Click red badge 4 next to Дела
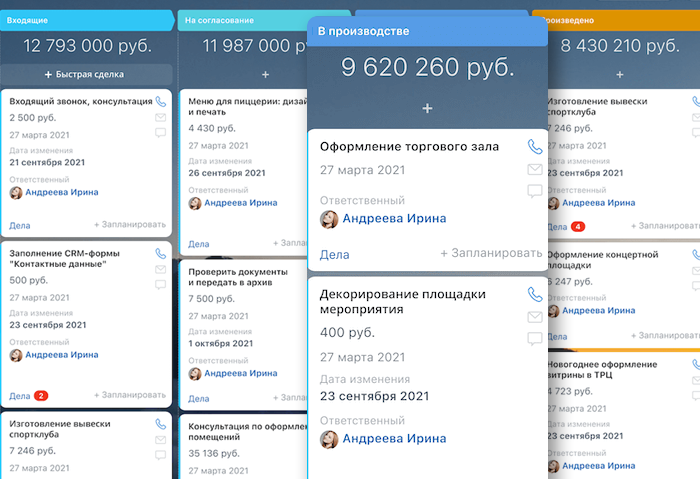 [578, 227]
